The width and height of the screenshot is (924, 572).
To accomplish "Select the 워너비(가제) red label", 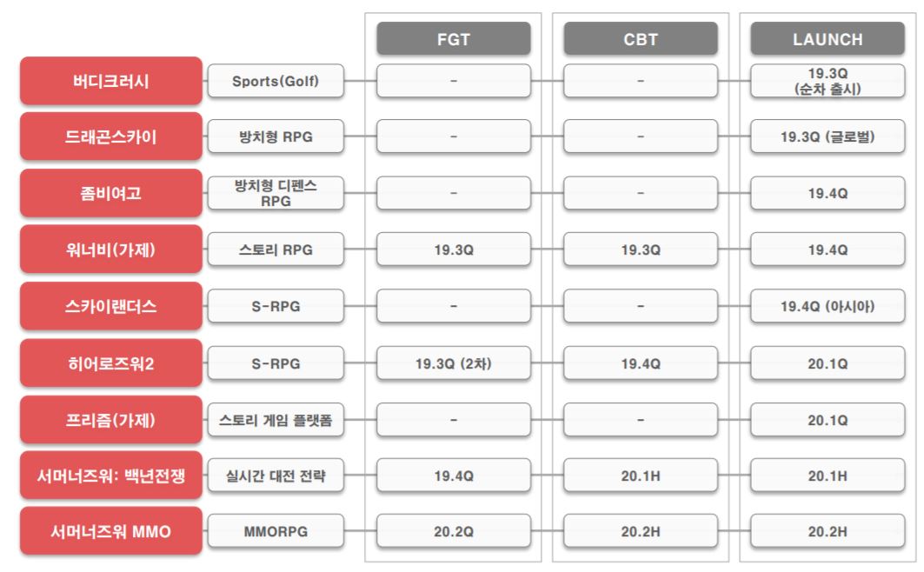I will (111, 249).
